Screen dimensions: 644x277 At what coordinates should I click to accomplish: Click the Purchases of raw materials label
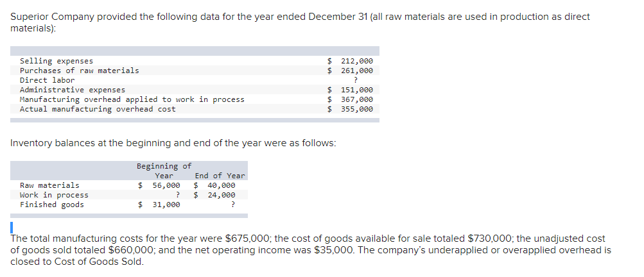tap(80, 71)
